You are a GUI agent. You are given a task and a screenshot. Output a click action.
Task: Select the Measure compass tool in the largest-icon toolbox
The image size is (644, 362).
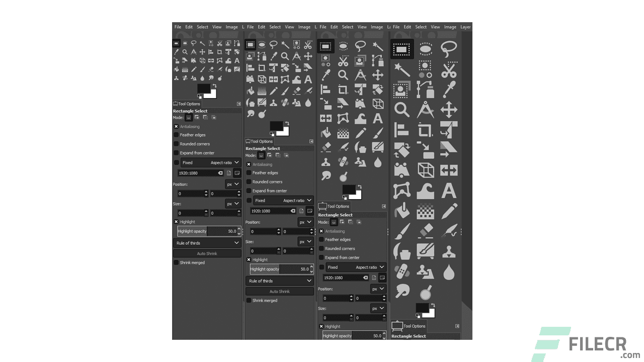tap(425, 110)
